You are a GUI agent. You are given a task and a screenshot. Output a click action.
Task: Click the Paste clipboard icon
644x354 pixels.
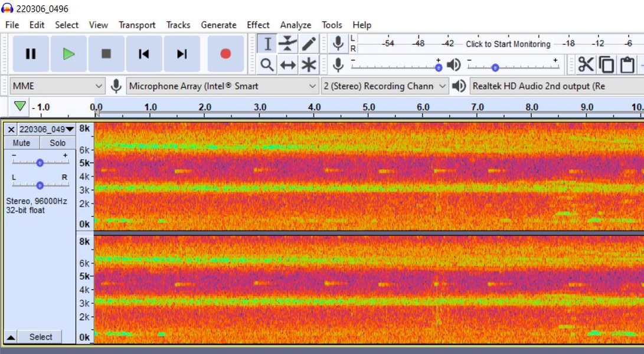click(x=627, y=64)
